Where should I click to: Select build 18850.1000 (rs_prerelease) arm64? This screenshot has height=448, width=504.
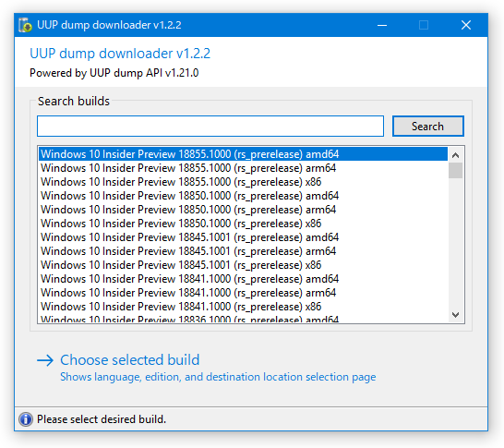tap(243, 210)
